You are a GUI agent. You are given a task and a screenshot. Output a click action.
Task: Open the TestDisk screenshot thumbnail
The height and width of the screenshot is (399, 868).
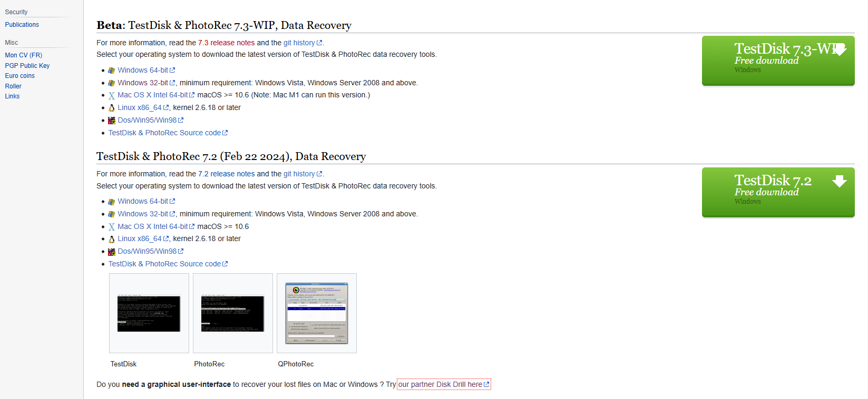149,313
